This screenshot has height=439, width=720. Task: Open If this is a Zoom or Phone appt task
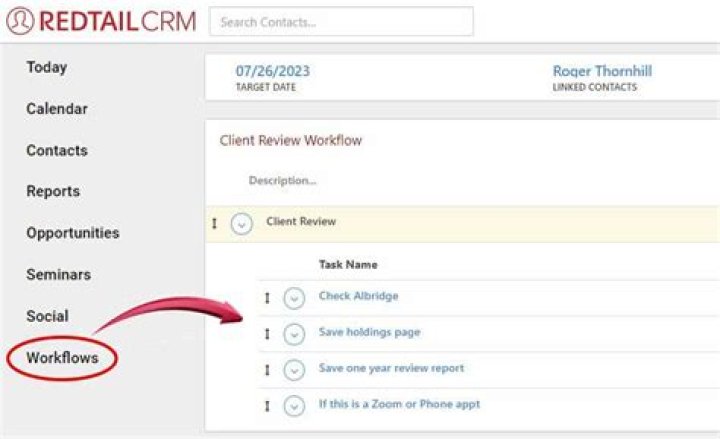click(399, 404)
